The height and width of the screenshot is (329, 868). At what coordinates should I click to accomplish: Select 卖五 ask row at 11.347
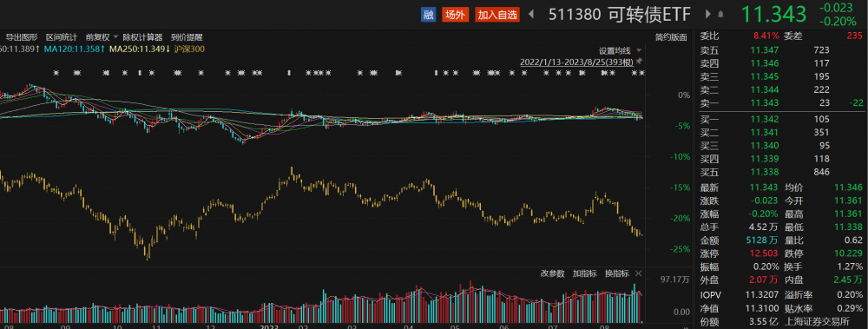781,49
